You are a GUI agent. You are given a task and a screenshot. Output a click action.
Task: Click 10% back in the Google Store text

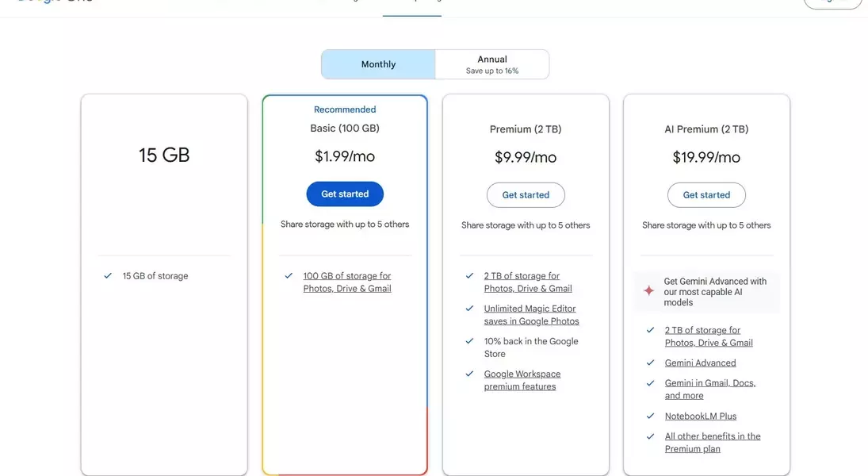coord(531,347)
